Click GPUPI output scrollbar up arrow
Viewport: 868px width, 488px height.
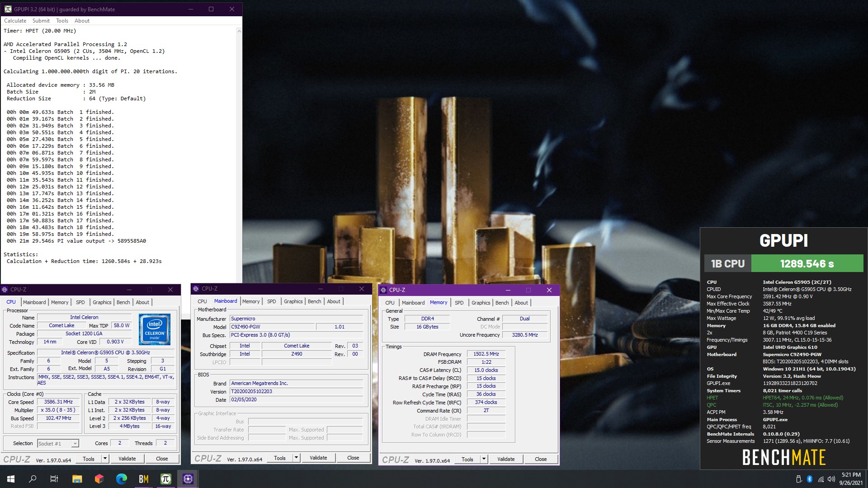(x=239, y=31)
